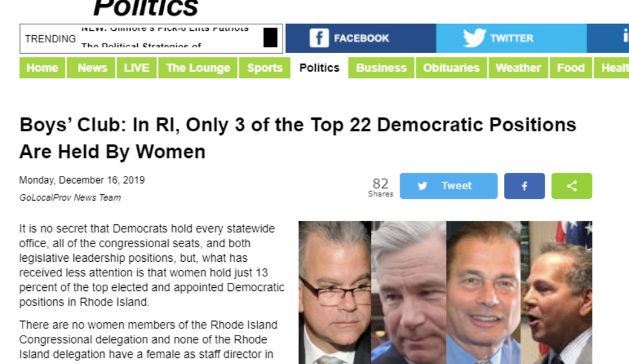Open the LIVE section

(137, 68)
